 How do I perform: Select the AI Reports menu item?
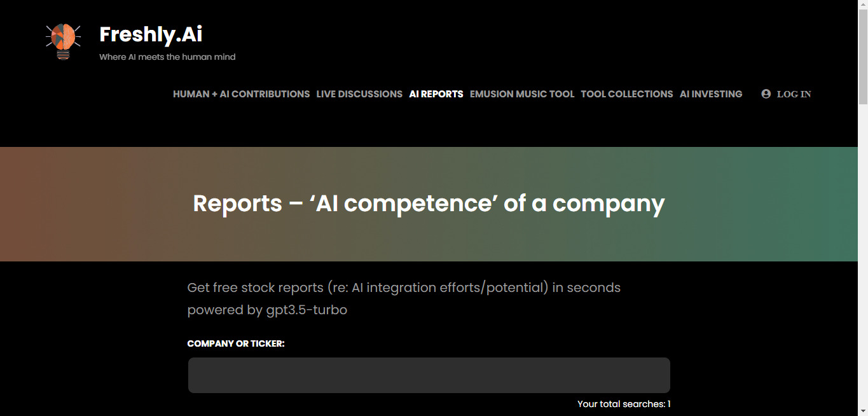436,94
